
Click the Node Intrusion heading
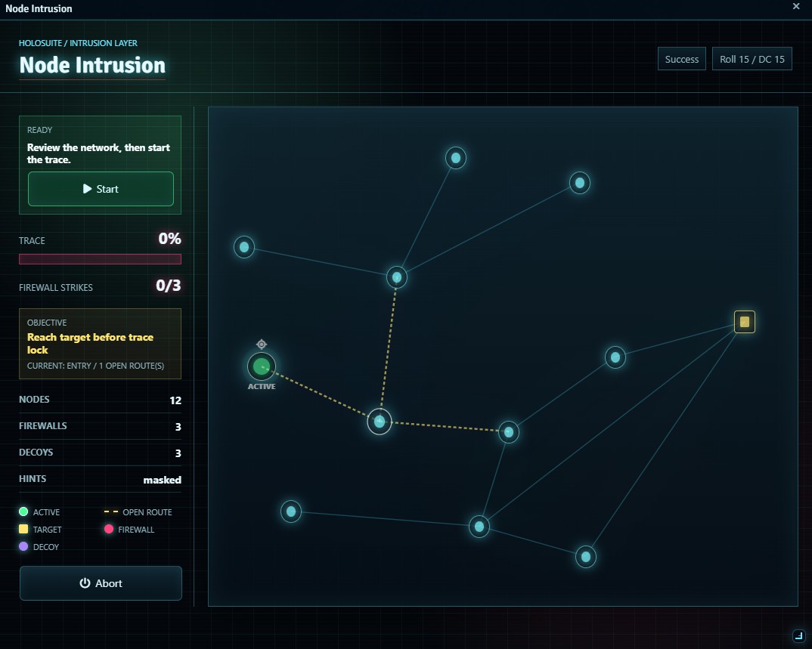pos(92,65)
